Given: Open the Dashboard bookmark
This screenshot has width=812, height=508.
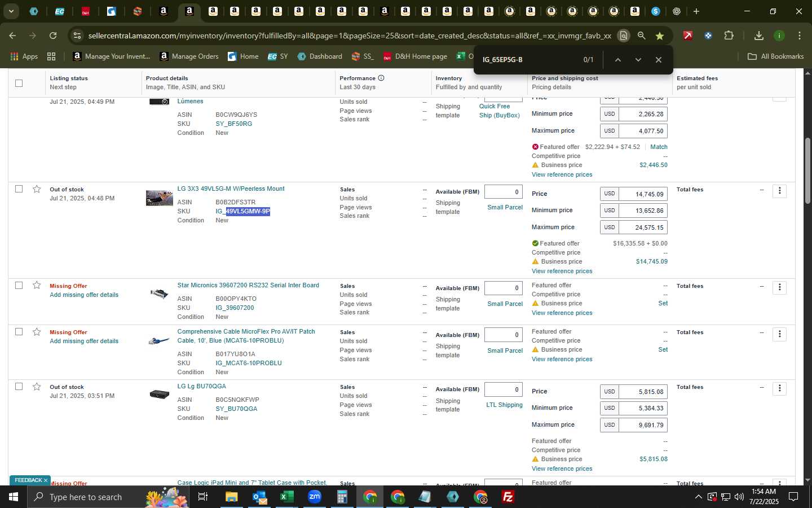Looking at the screenshot, I should coord(320,56).
